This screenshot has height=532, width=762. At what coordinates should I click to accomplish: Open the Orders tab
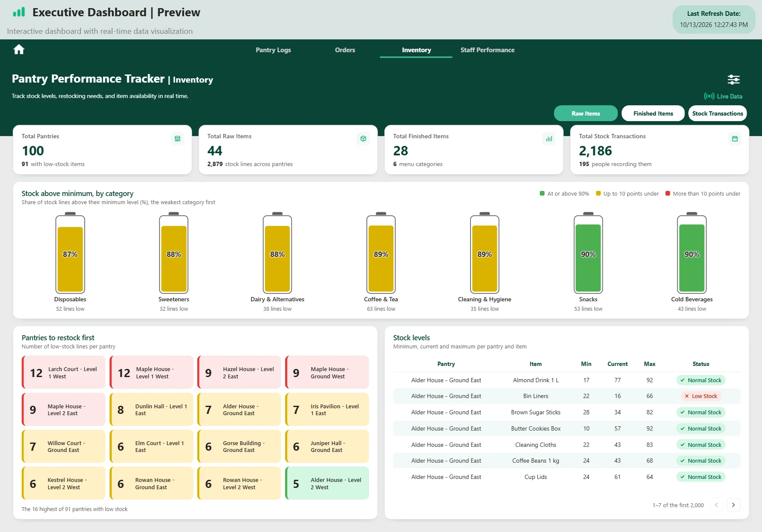point(345,50)
